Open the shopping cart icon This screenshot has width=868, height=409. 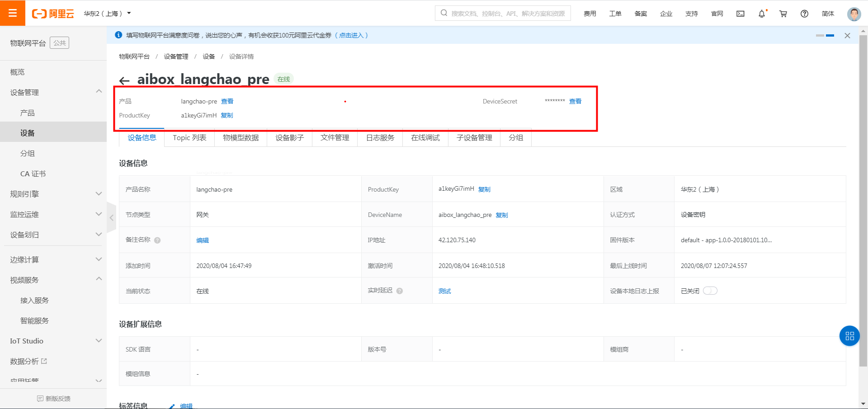(x=783, y=14)
